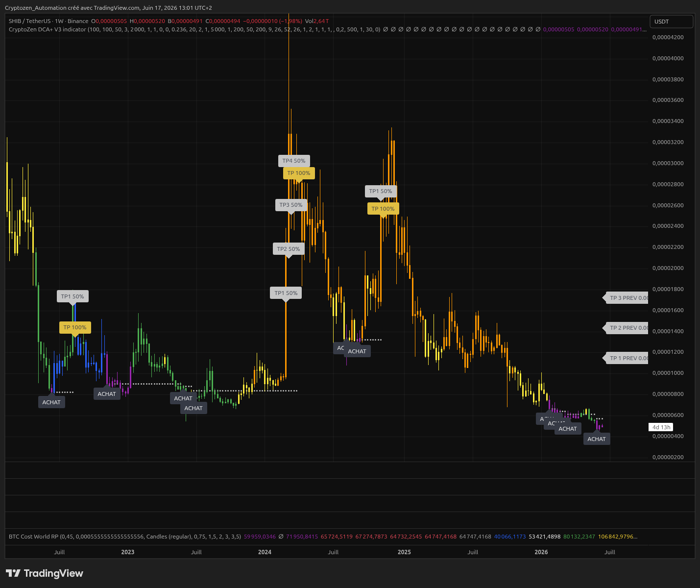Click the Vol 2,64T volume value

(317, 21)
